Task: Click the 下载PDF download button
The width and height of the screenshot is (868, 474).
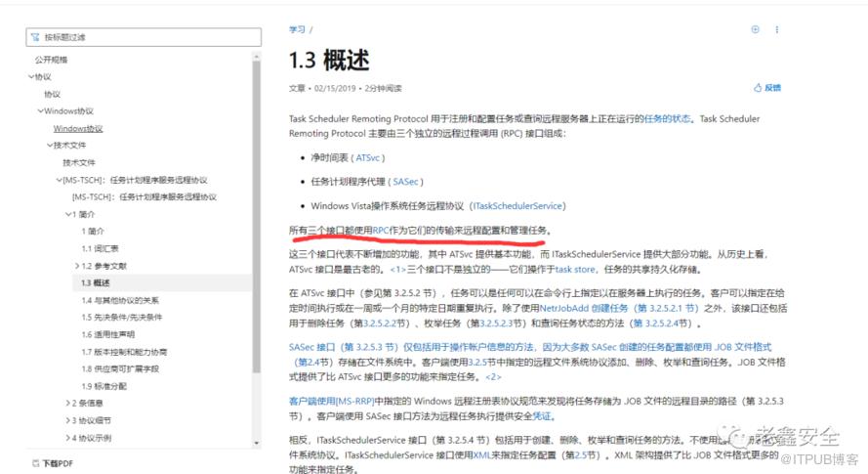Action: (x=53, y=463)
